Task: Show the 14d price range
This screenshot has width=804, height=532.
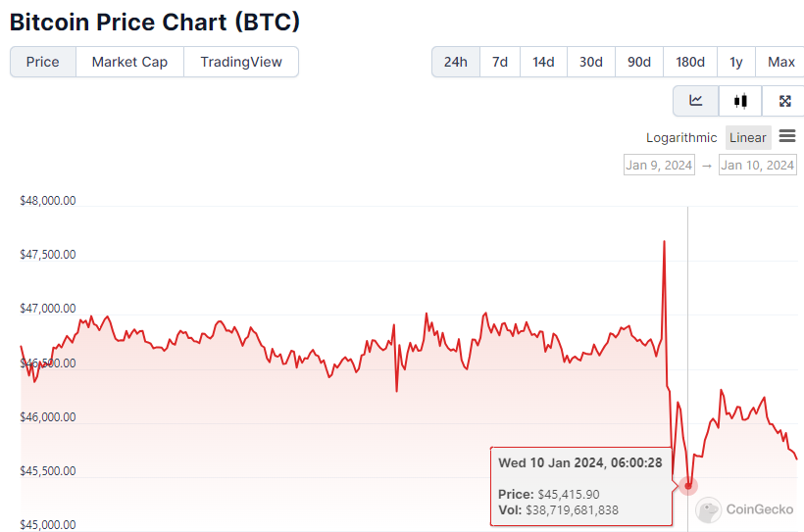Action: pyautogui.click(x=543, y=62)
